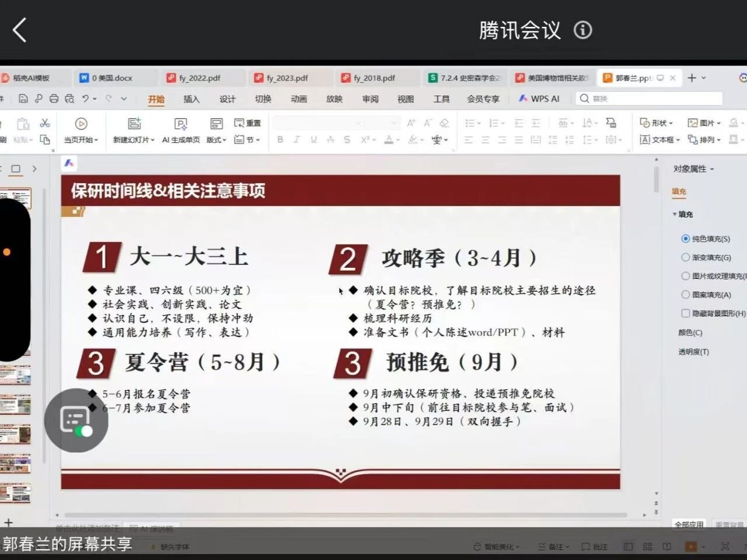Click the AI 生成单页 icon

[x=181, y=124]
